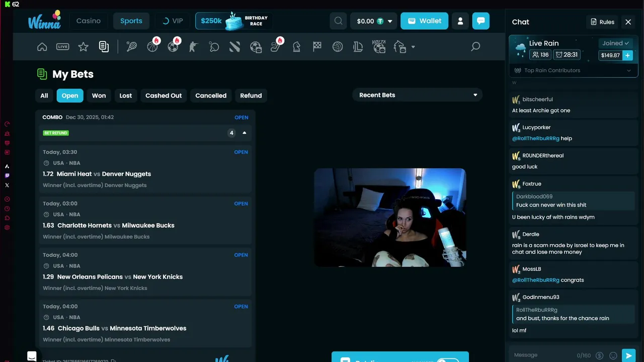Add to rain with plus button
Screen dimensions: 644x362
[627, 55]
